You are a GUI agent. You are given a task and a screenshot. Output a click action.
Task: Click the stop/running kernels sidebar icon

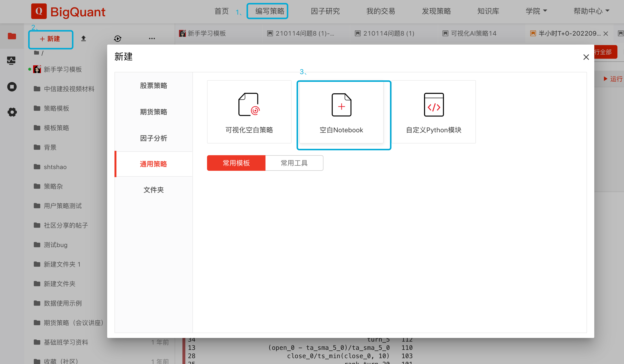pyautogui.click(x=12, y=87)
